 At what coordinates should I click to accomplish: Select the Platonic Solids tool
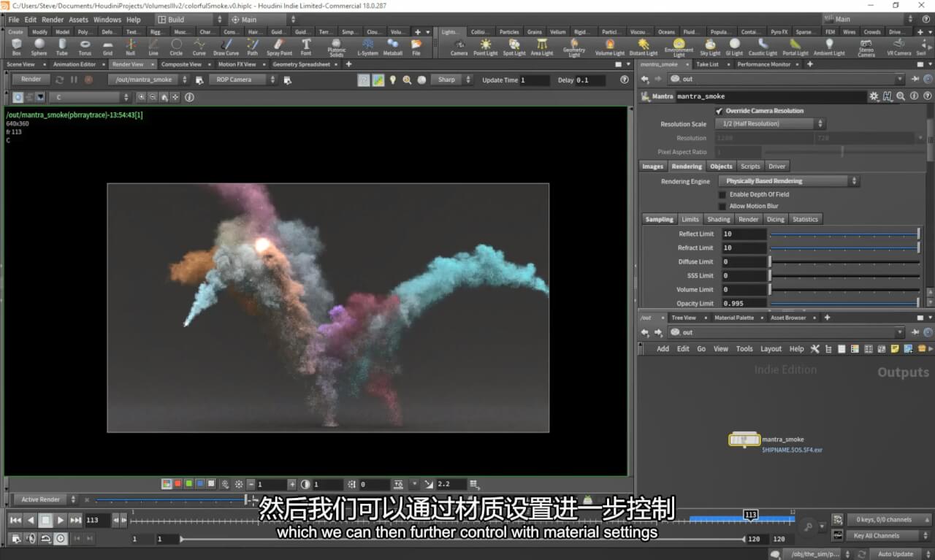tap(337, 48)
